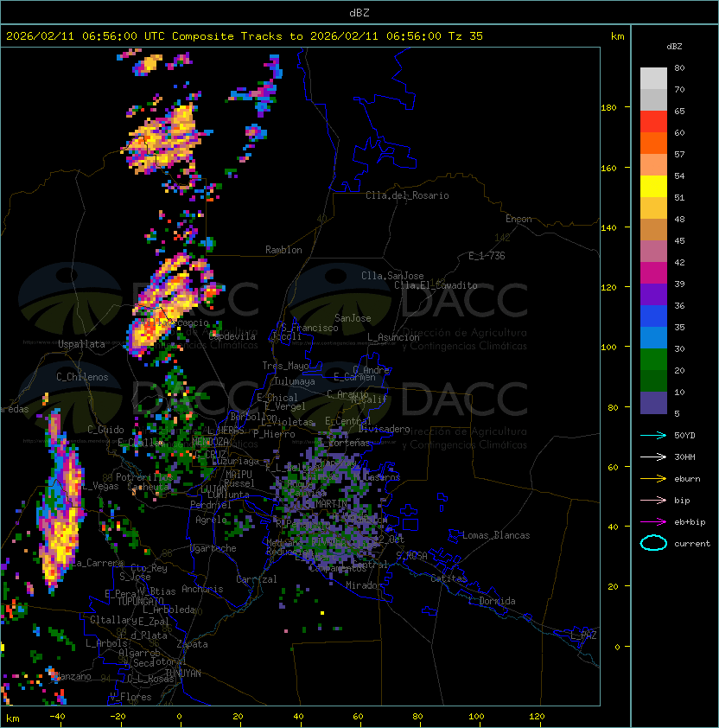Viewport: 719px width, 728px height.
Task: Click the '140' km tick on right axis
Action: coord(608,227)
